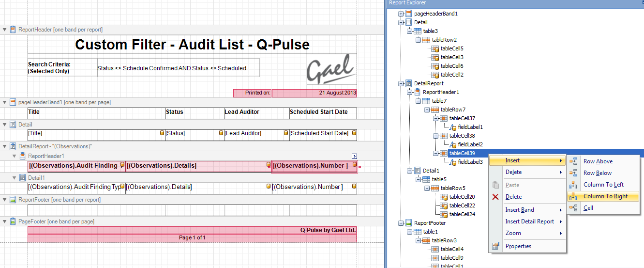Image resolution: width=644 pixels, height=268 pixels.
Task: Choose Column To Right
Action: pos(603,196)
